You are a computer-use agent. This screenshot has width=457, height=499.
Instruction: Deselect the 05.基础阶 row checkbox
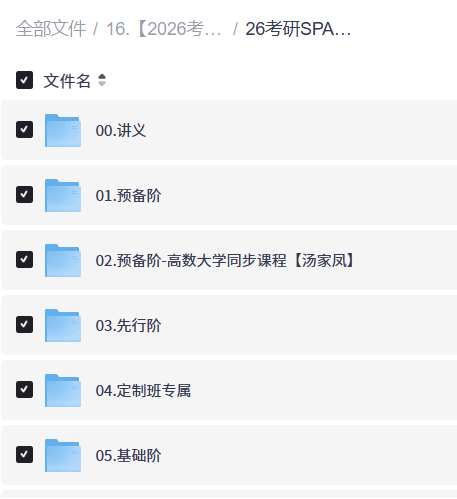24,454
